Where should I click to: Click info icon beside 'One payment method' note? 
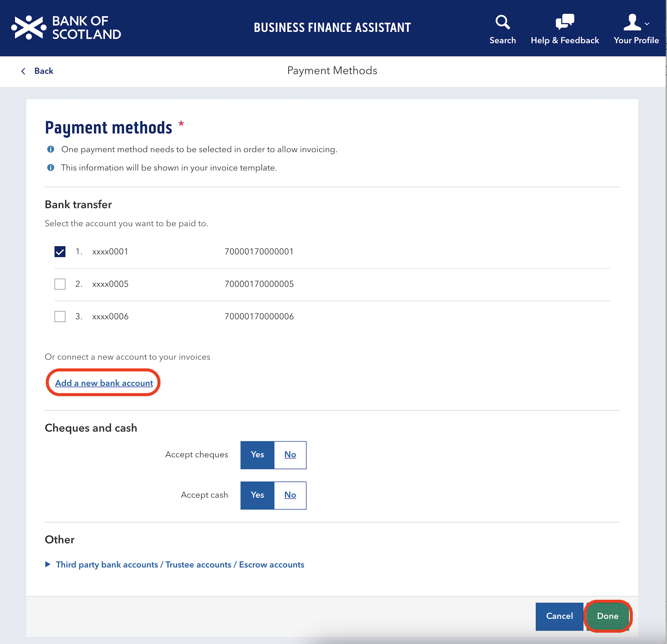pyautogui.click(x=50, y=150)
